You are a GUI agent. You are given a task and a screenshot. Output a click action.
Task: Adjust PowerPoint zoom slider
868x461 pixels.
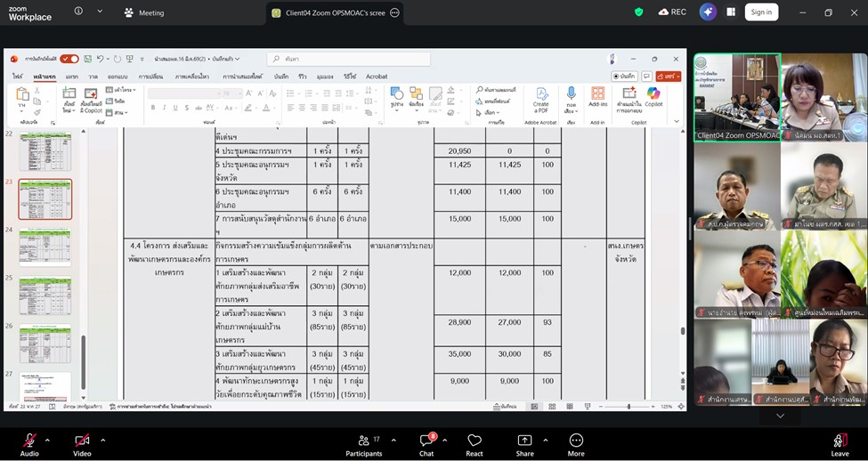point(629,407)
